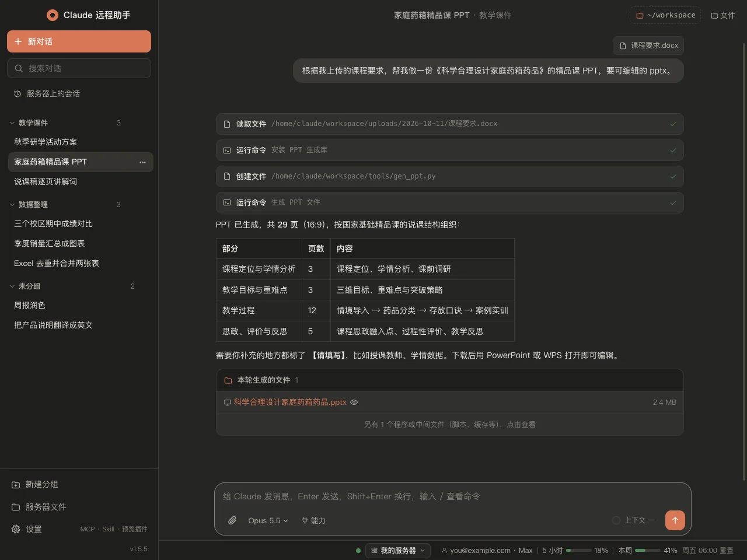Click the folder icon of 本轮生成的文件
Viewport: 747px width, 560px height.
(228, 380)
